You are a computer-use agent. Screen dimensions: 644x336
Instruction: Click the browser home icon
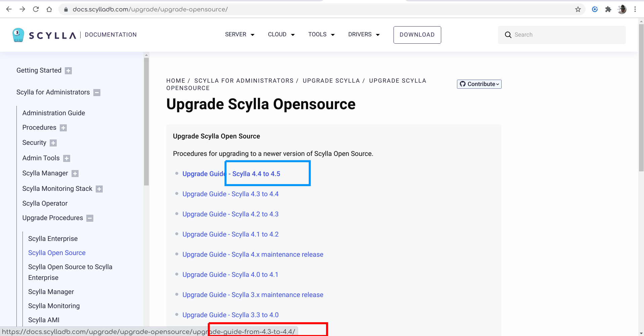tap(49, 9)
